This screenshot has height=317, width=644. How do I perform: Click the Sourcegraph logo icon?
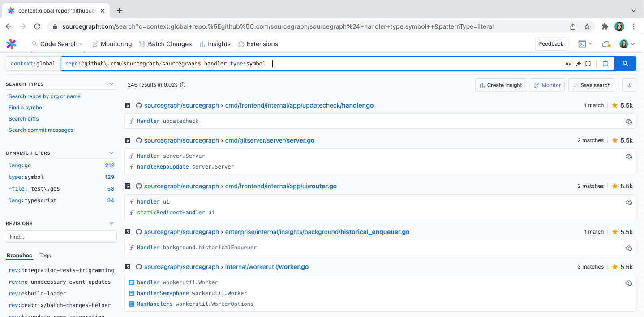[x=11, y=44]
